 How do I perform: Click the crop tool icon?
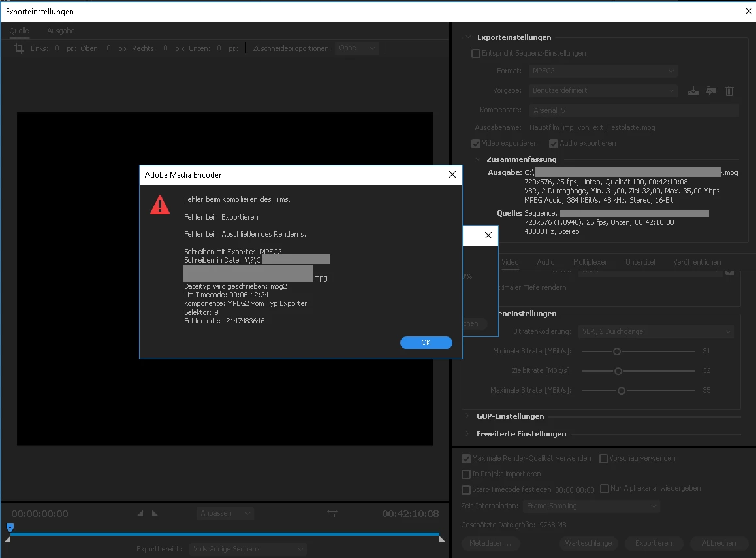click(19, 48)
